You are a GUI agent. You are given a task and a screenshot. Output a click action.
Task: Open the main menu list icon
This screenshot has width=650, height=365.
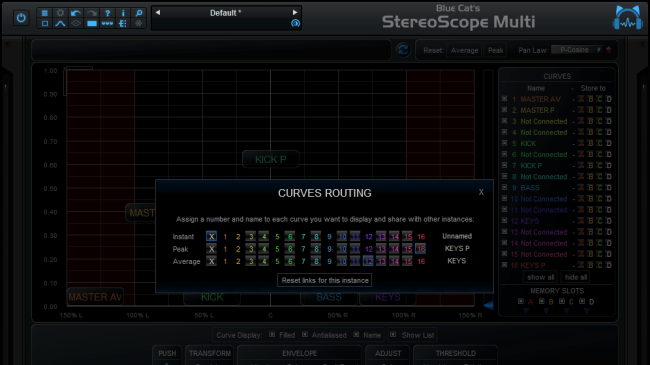click(x=45, y=13)
